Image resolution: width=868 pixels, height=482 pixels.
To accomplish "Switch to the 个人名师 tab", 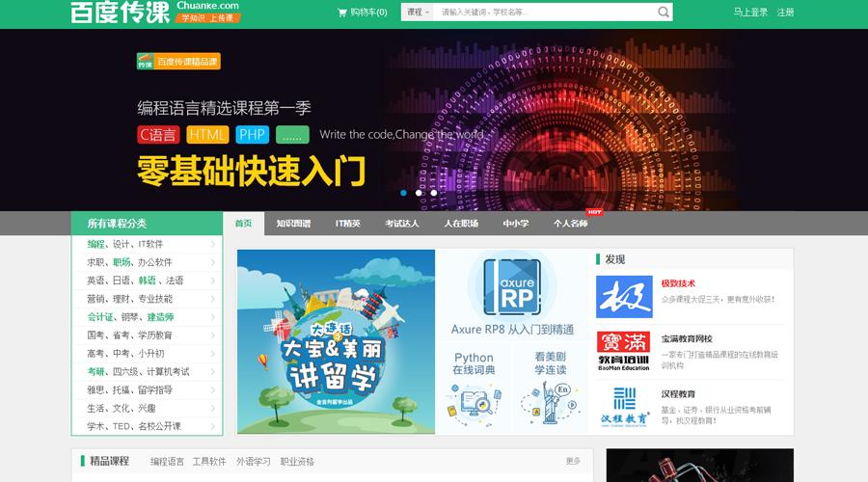I will [x=571, y=224].
